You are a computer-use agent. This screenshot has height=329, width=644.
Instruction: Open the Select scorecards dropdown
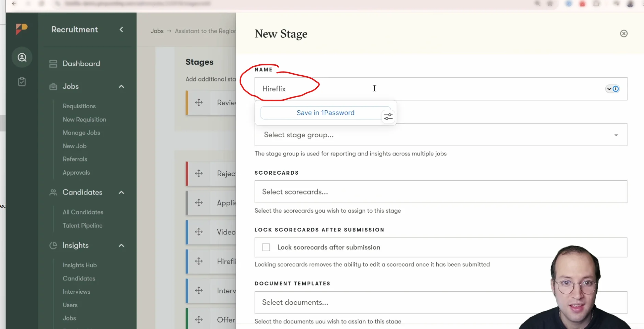coord(441,192)
